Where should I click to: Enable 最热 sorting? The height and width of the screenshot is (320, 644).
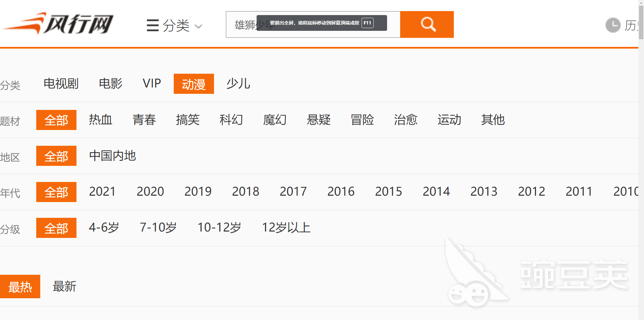click(x=20, y=286)
